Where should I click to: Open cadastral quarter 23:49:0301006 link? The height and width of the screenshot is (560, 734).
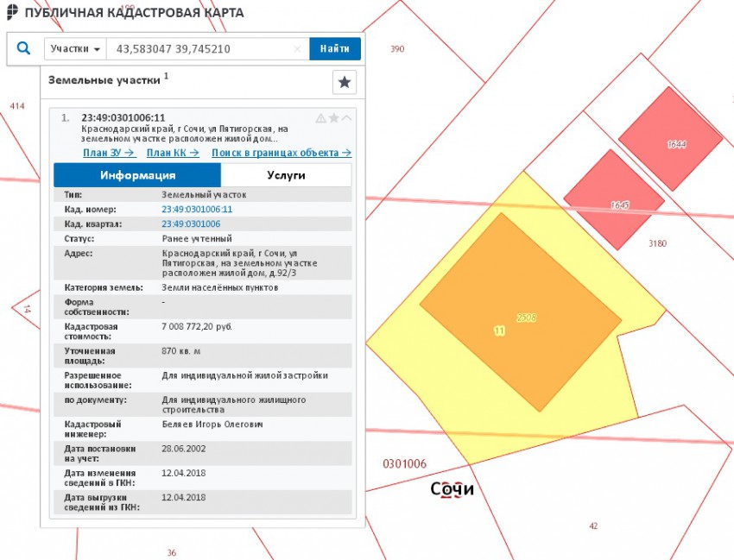[x=191, y=224]
